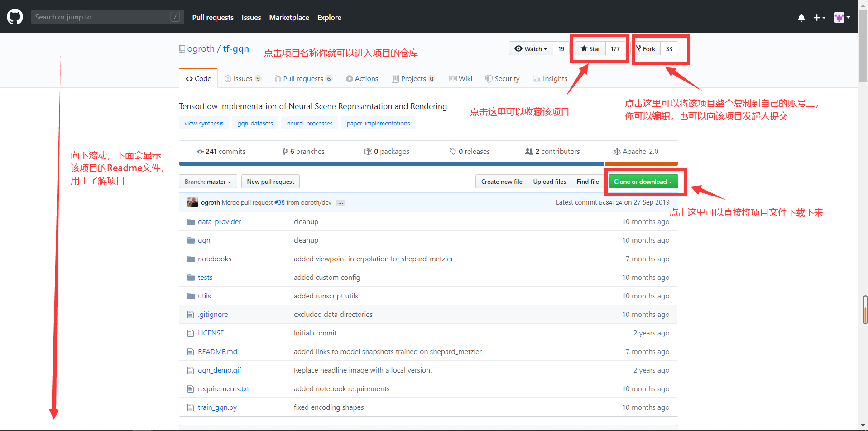Open the Watch dropdown button
868x431 pixels.
[x=531, y=48]
